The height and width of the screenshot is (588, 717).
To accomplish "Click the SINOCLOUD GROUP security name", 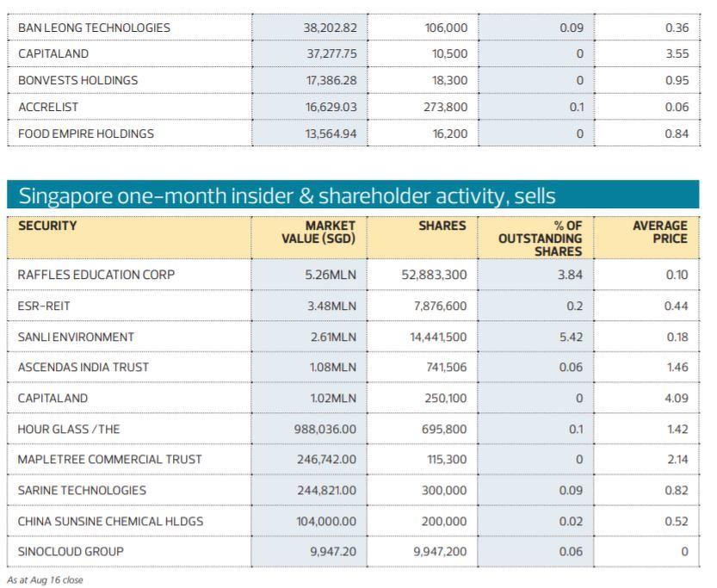I will click(x=70, y=551).
